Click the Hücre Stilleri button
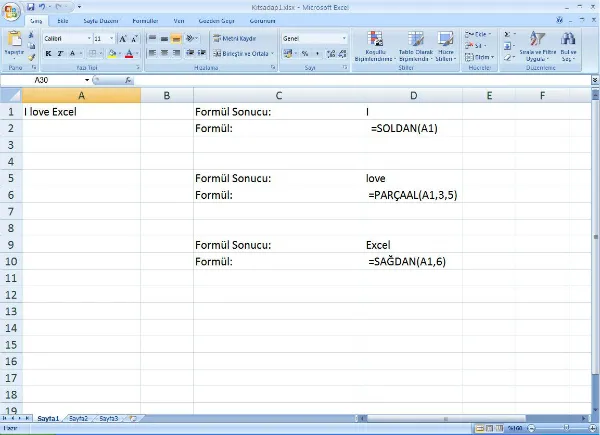The image size is (600, 435). [445, 46]
